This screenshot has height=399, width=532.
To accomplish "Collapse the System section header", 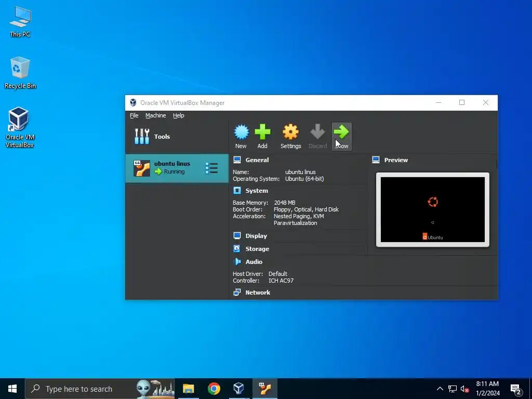I will click(257, 191).
